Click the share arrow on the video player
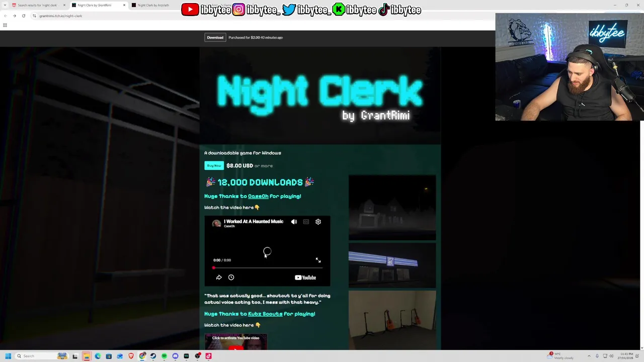644x362 pixels. [219, 278]
